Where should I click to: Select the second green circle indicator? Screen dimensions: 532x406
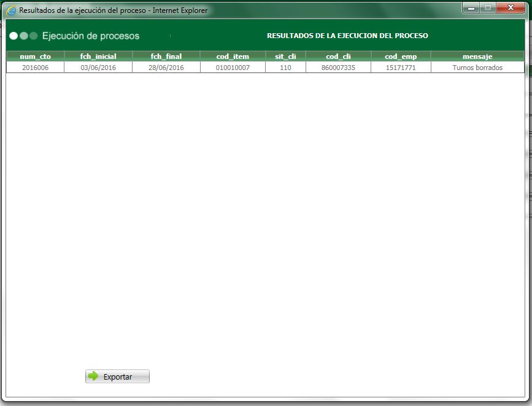pyautogui.click(x=22, y=36)
